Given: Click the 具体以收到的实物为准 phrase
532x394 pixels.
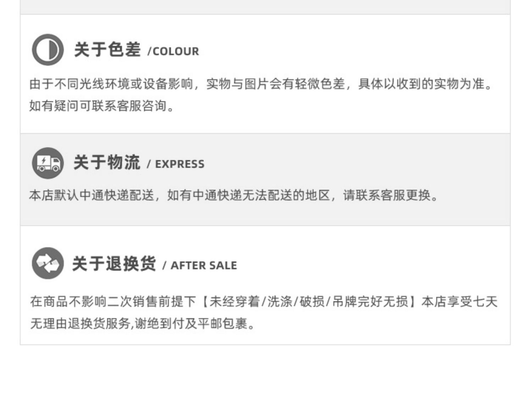Looking at the screenshot, I should click(x=421, y=84).
